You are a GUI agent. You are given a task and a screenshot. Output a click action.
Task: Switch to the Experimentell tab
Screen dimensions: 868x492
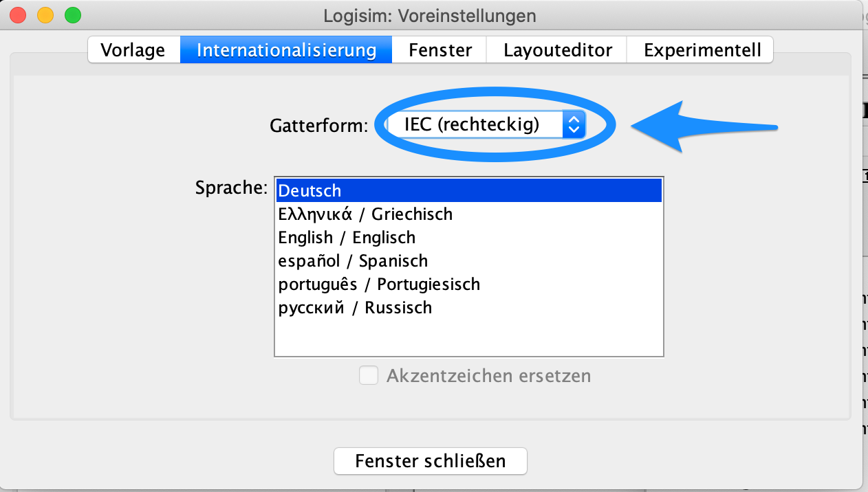[702, 50]
